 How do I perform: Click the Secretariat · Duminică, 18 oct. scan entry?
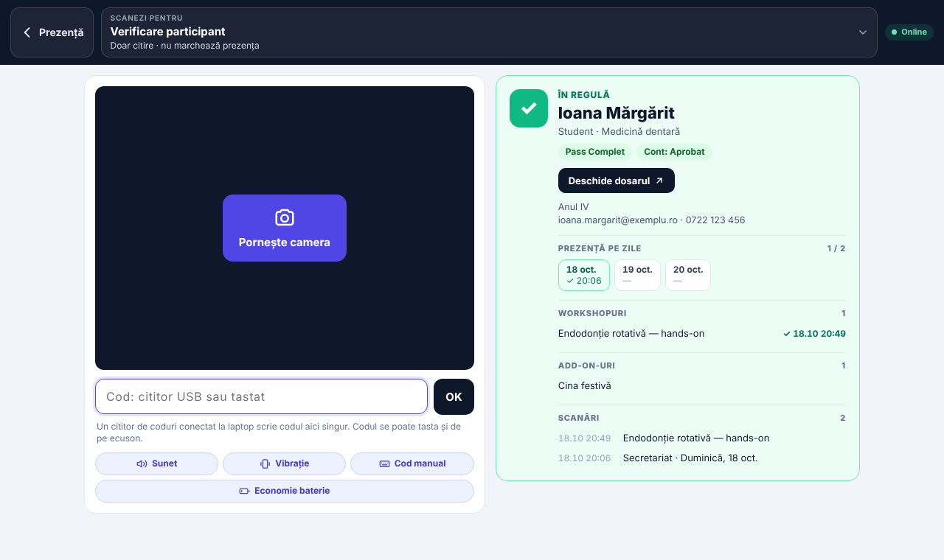[690, 458]
